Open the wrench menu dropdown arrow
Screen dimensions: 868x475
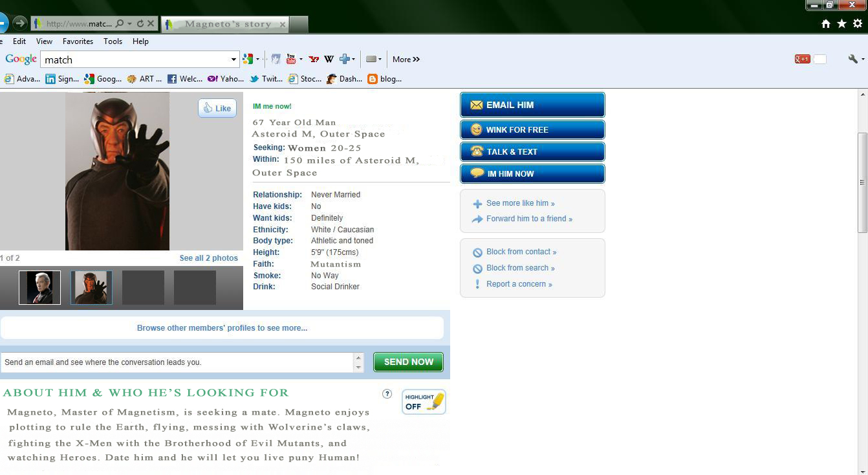point(863,59)
